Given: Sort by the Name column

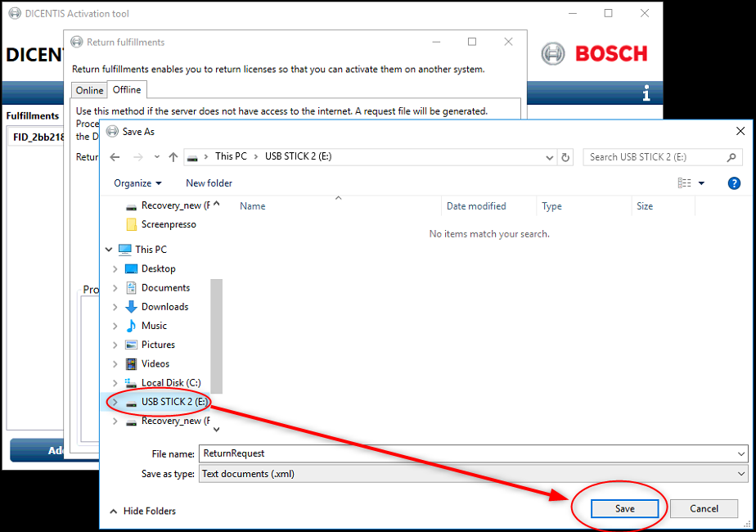Looking at the screenshot, I should click(x=253, y=206).
